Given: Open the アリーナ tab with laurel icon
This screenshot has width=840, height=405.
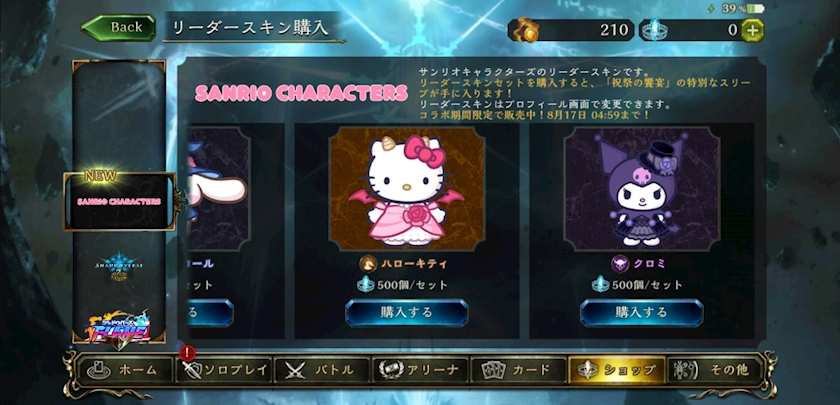Looking at the screenshot, I should pyautogui.click(x=420, y=370).
